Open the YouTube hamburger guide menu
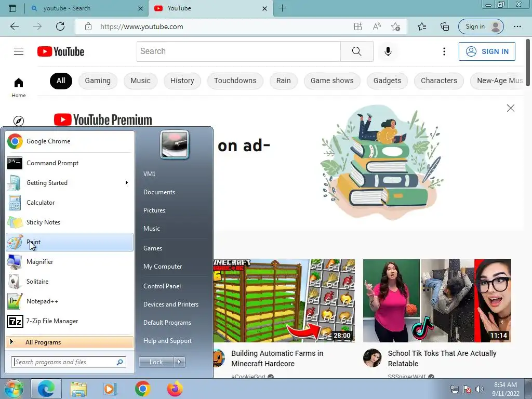The width and height of the screenshot is (532, 399). click(x=19, y=51)
